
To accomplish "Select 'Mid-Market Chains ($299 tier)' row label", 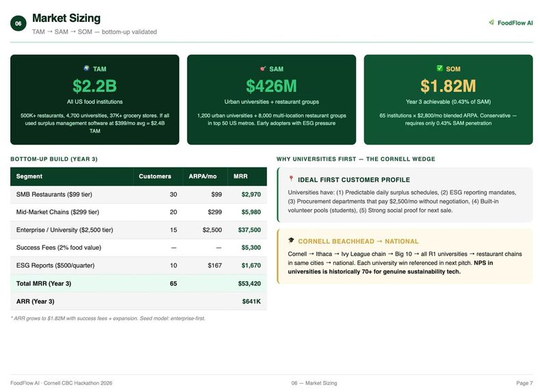I will click(57, 212).
